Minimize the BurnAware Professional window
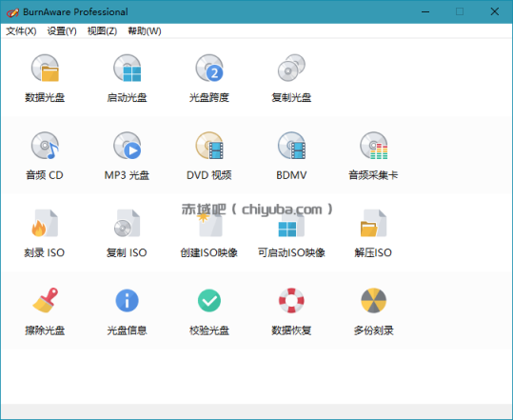This screenshot has width=513, height=420. click(x=425, y=11)
